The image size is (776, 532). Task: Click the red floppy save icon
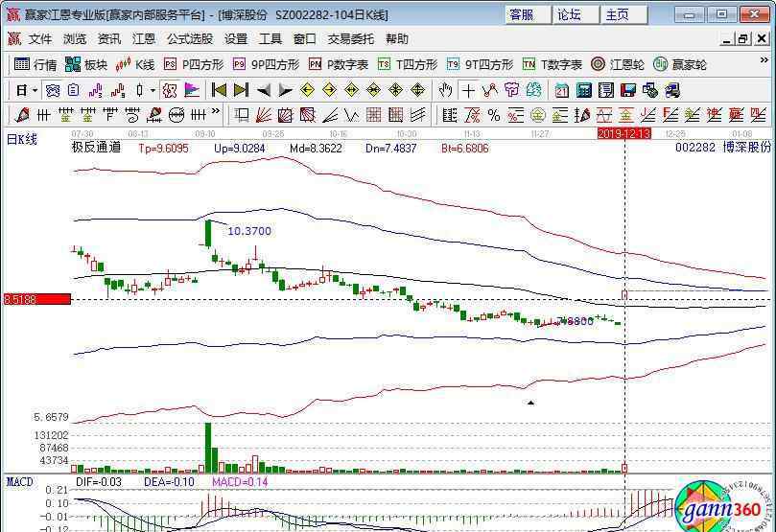[628, 90]
